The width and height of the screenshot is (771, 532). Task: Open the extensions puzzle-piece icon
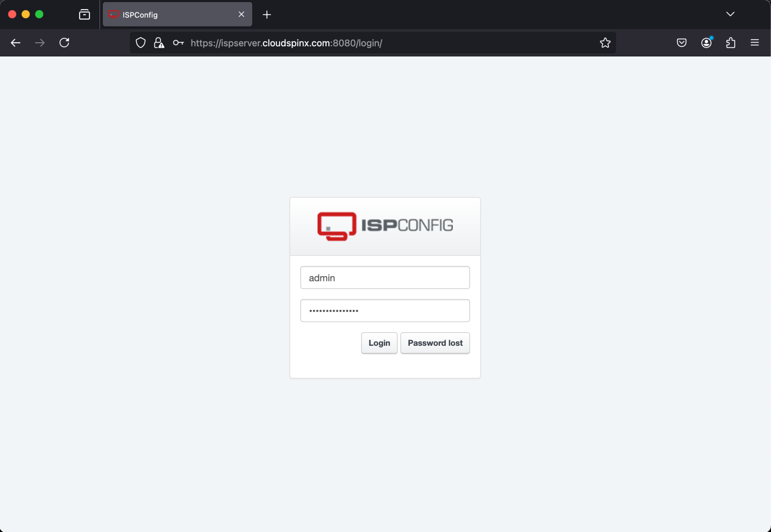click(x=730, y=43)
